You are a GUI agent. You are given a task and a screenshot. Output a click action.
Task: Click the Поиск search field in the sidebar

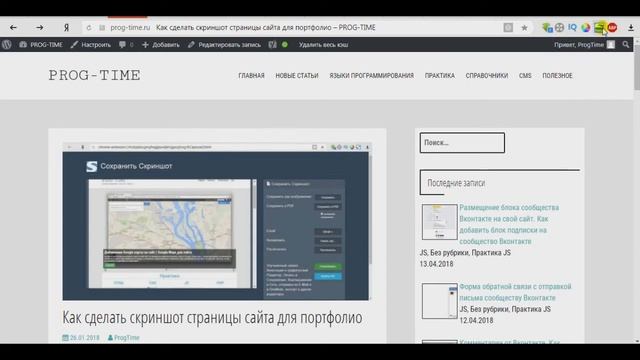(x=462, y=142)
